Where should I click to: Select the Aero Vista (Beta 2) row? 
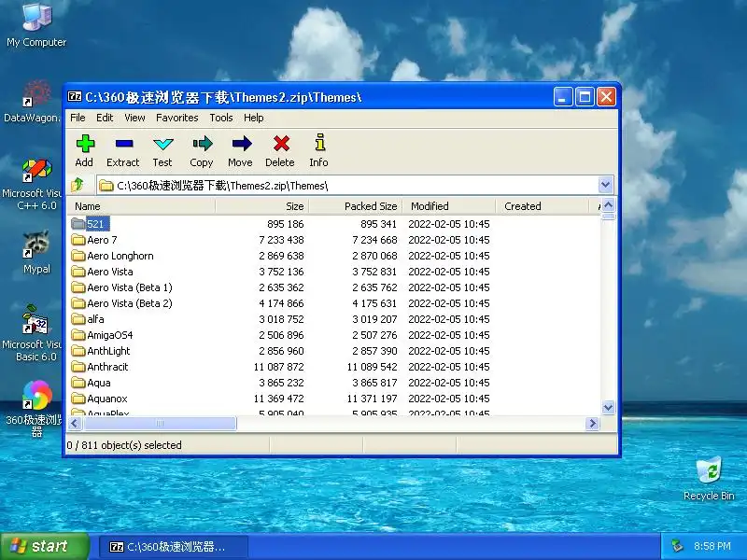point(333,303)
